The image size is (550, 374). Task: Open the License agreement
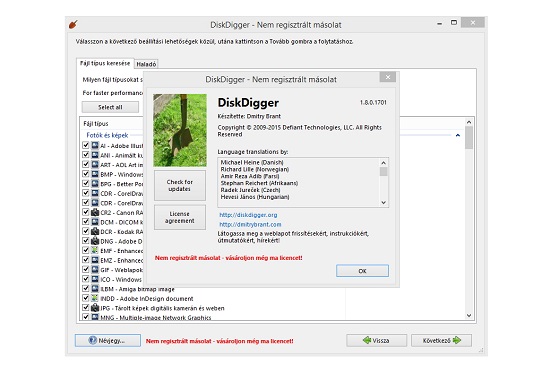click(x=180, y=217)
